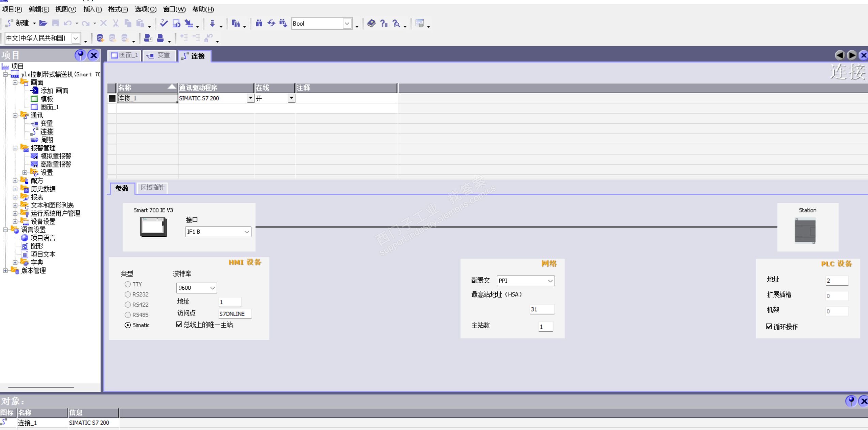The image size is (868, 430).
Task: Click the start runtime simulator icon
Action: tap(176, 23)
